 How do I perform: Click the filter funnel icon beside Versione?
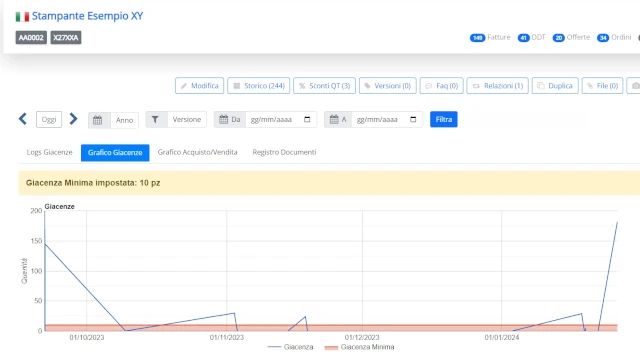click(155, 120)
